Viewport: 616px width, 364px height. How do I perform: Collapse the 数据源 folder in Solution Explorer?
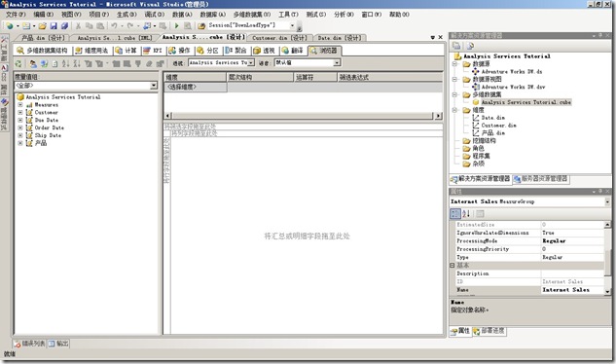(454, 63)
